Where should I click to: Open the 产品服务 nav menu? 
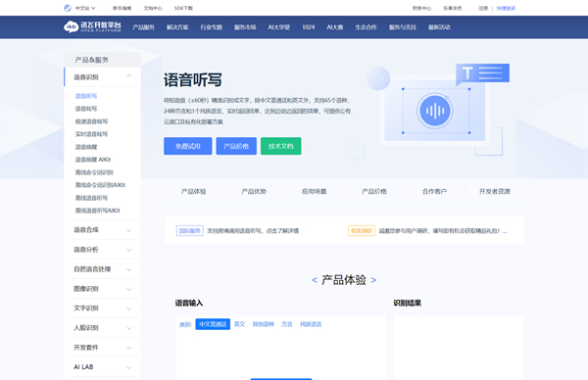(x=144, y=27)
